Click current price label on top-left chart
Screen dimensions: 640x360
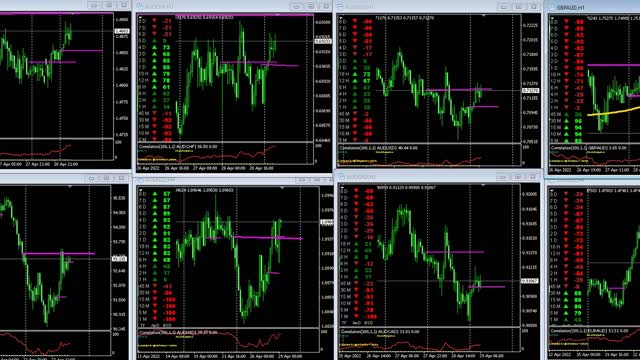click(x=122, y=31)
